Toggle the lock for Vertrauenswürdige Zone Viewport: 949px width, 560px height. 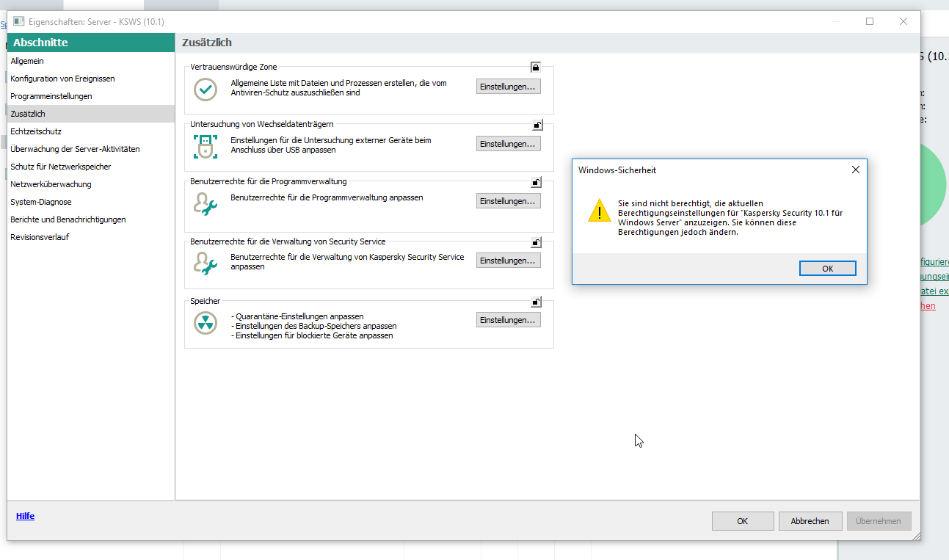(x=536, y=67)
